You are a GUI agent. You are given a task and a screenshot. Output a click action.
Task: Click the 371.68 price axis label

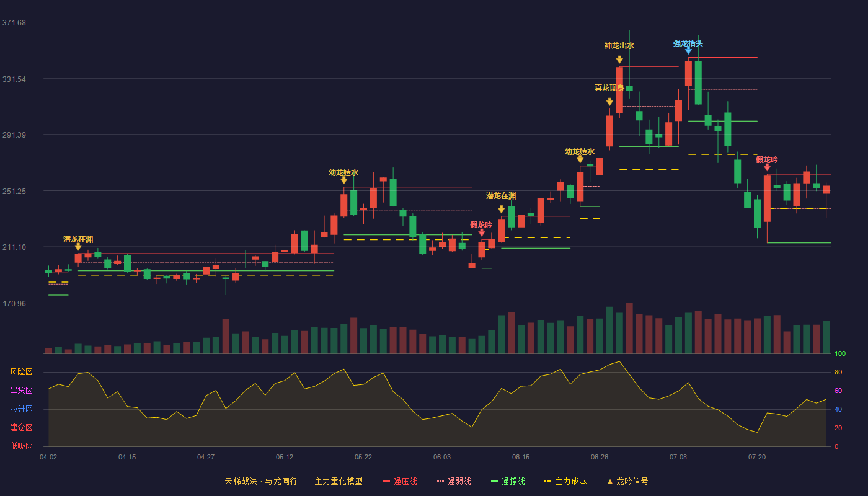point(14,23)
